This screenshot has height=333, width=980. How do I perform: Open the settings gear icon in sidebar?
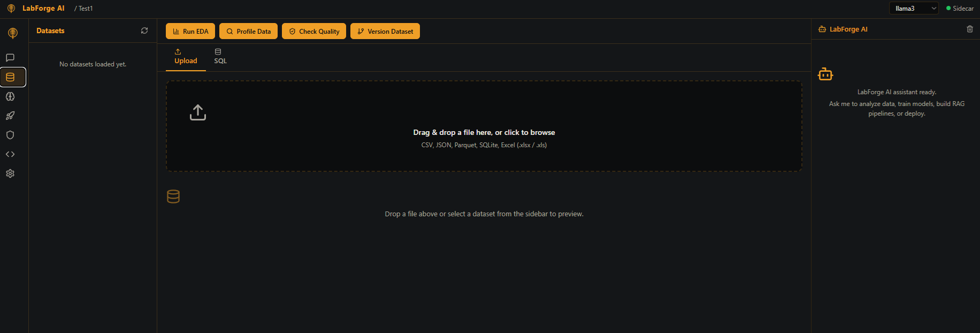[10, 173]
